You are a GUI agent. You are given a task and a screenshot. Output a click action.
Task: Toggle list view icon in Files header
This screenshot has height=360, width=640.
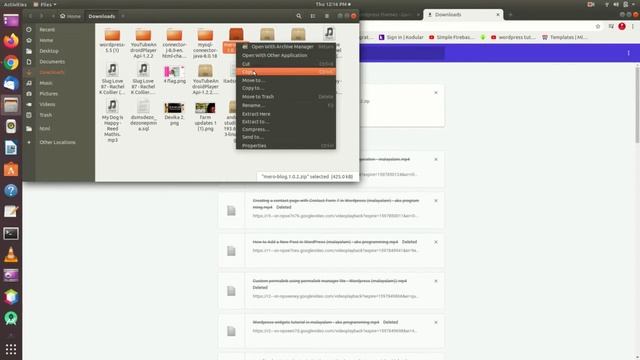tap(313, 16)
